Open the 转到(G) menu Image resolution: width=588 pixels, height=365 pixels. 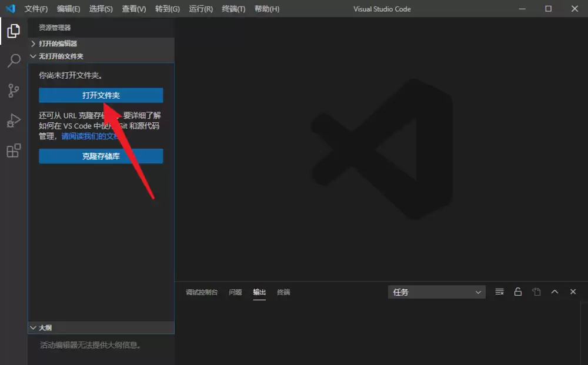tap(167, 9)
